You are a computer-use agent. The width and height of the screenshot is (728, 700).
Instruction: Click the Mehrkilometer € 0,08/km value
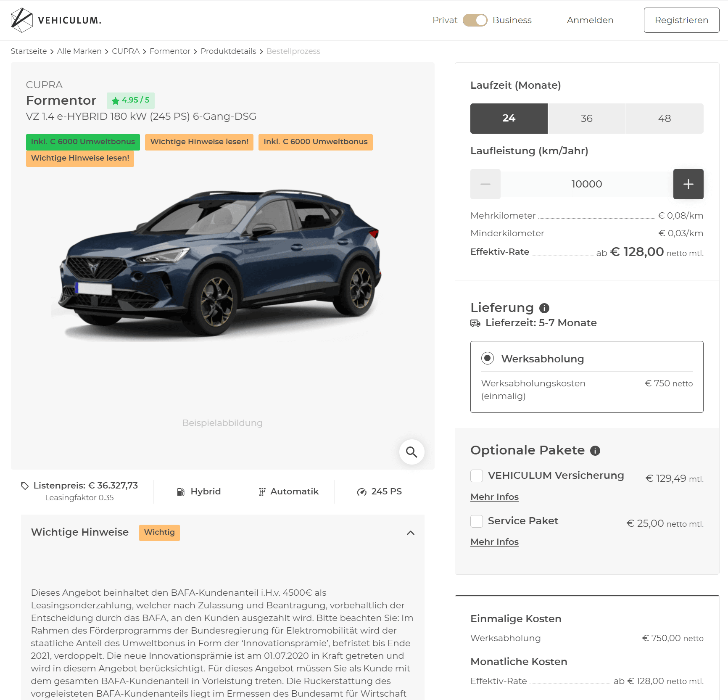coord(681,216)
